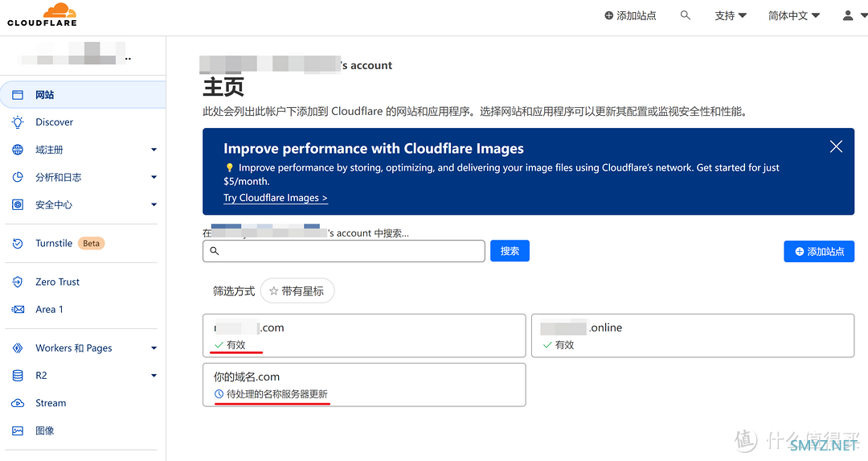The height and width of the screenshot is (461, 868).
Task: Click the 网站 sidebar icon
Action: point(18,95)
